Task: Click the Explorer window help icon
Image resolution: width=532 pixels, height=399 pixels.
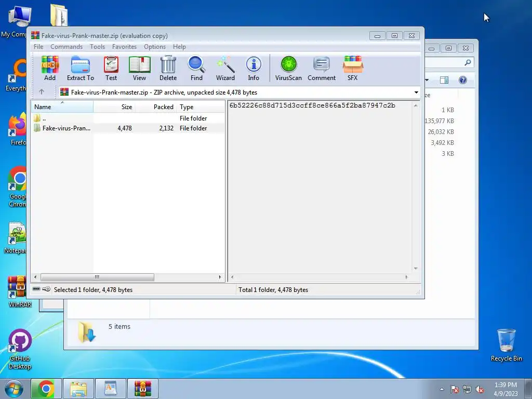Action: pos(463,80)
